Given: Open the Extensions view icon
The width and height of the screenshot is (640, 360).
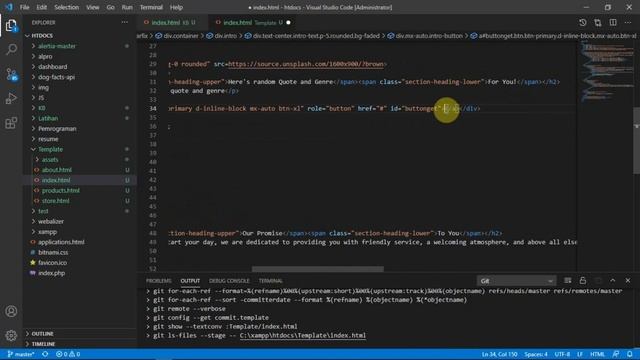Looking at the screenshot, I should [x=11, y=123].
